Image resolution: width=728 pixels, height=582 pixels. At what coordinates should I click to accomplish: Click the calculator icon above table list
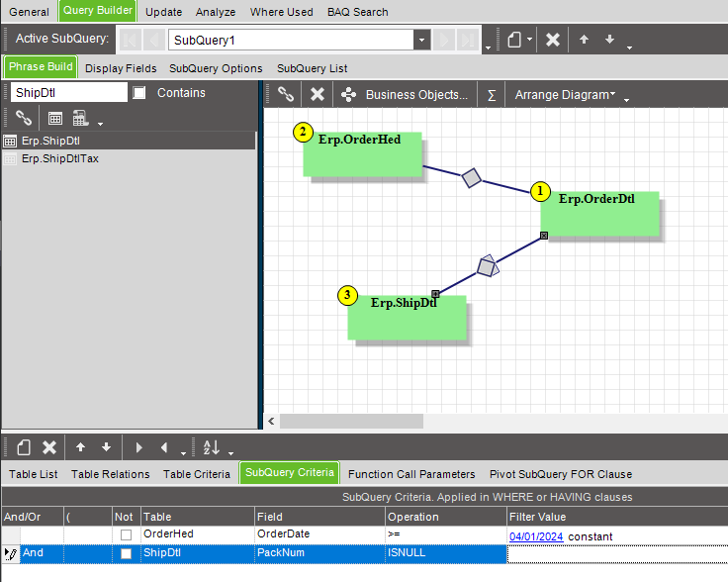click(x=80, y=118)
